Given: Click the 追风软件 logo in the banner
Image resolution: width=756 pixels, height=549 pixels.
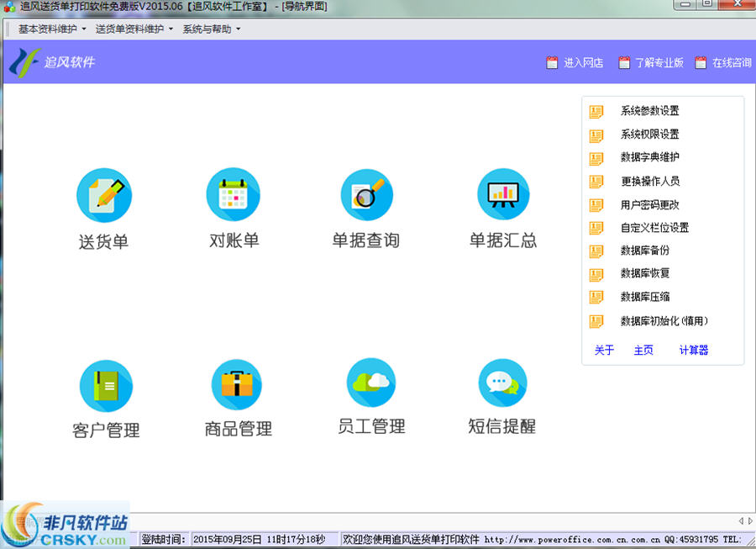Looking at the screenshot, I should 52,63.
